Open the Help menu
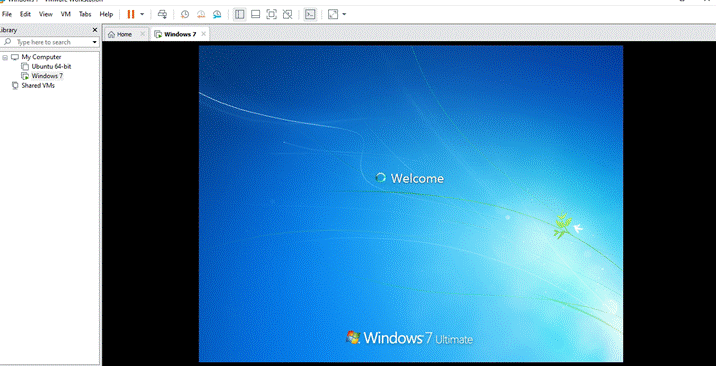This screenshot has height=366, width=716. (106, 14)
